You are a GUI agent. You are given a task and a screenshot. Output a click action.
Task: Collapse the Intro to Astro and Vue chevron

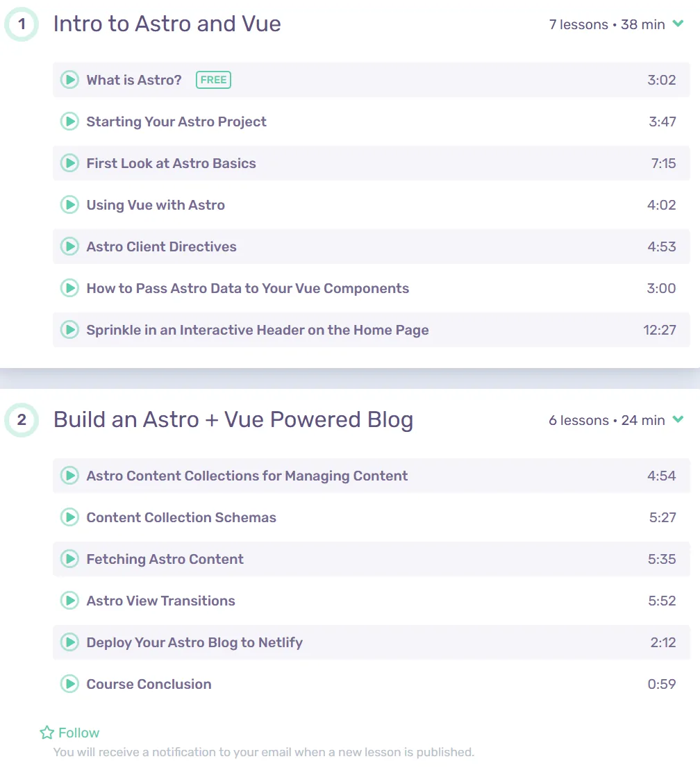point(678,23)
